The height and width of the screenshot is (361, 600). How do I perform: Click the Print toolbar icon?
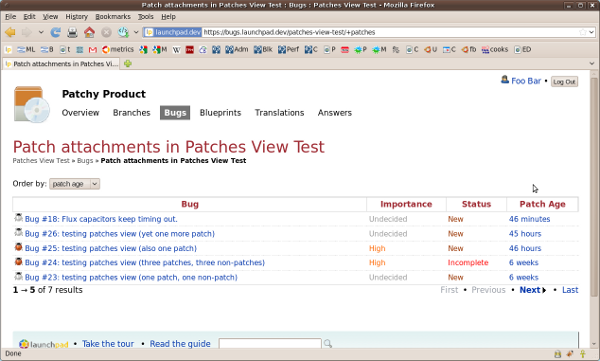[x=72, y=33]
